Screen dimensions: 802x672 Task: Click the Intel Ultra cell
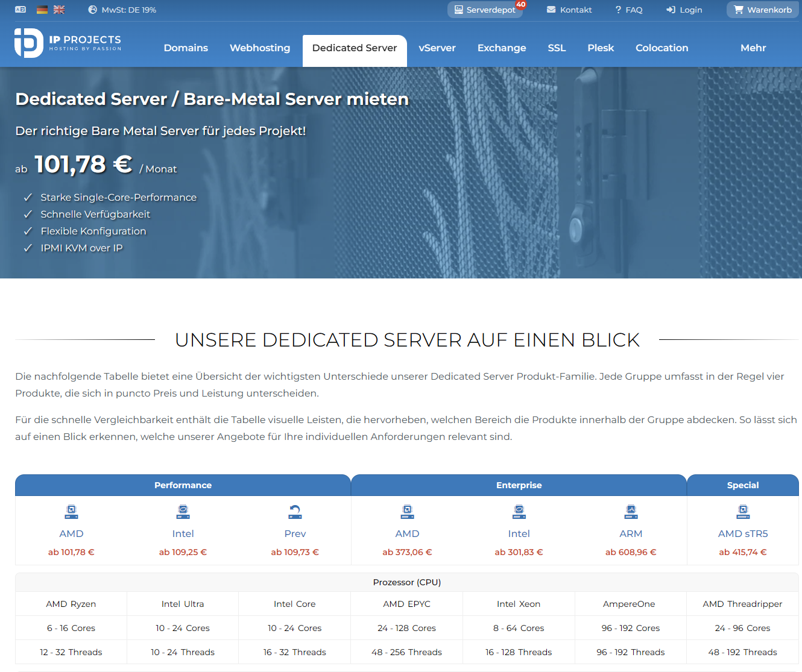[x=183, y=604]
